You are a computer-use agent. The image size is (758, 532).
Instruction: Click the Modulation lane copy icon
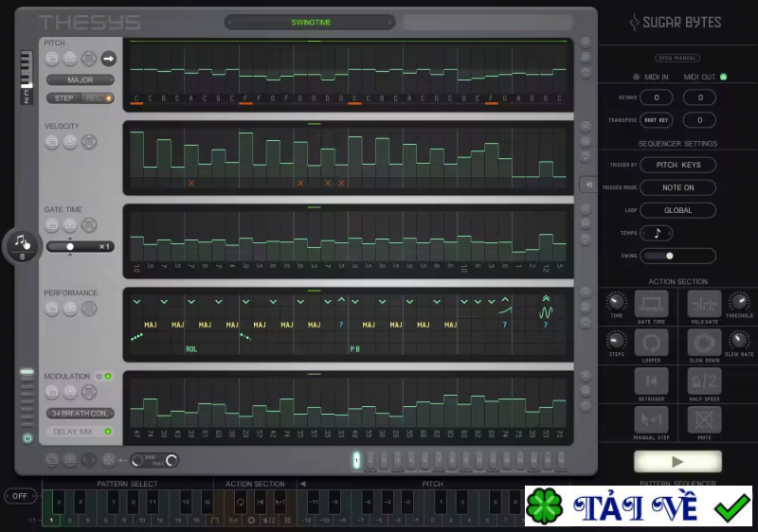pos(52,392)
